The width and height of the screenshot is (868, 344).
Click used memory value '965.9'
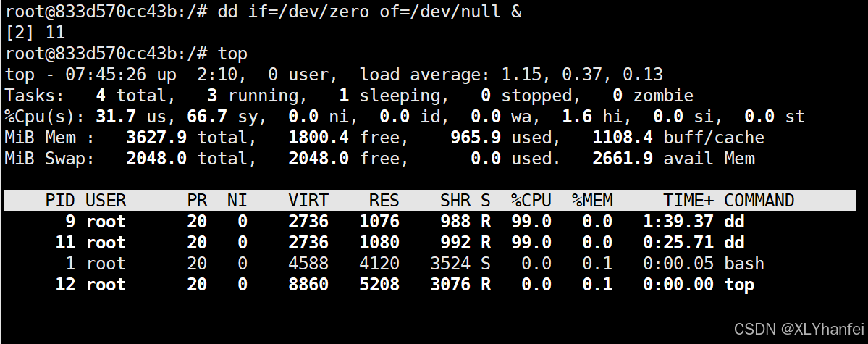(476, 138)
